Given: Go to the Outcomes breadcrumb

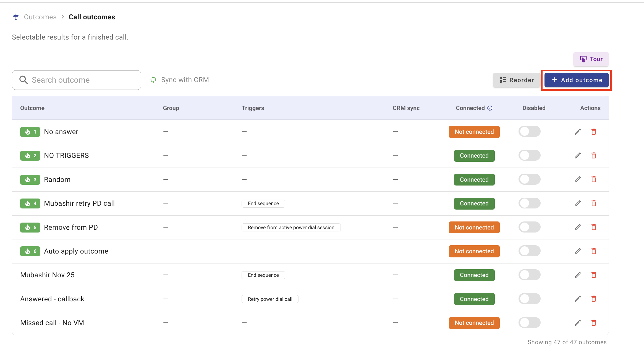Looking at the screenshot, I should tap(40, 17).
